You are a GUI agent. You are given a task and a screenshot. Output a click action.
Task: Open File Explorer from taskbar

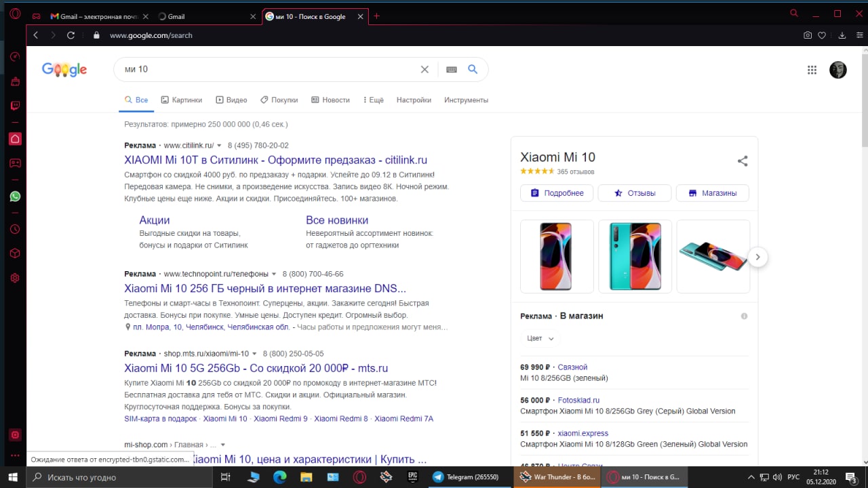pos(307,477)
